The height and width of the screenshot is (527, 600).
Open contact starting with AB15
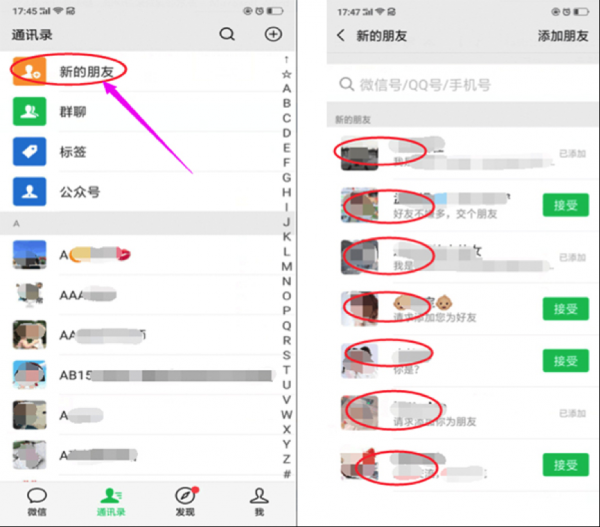click(145, 375)
